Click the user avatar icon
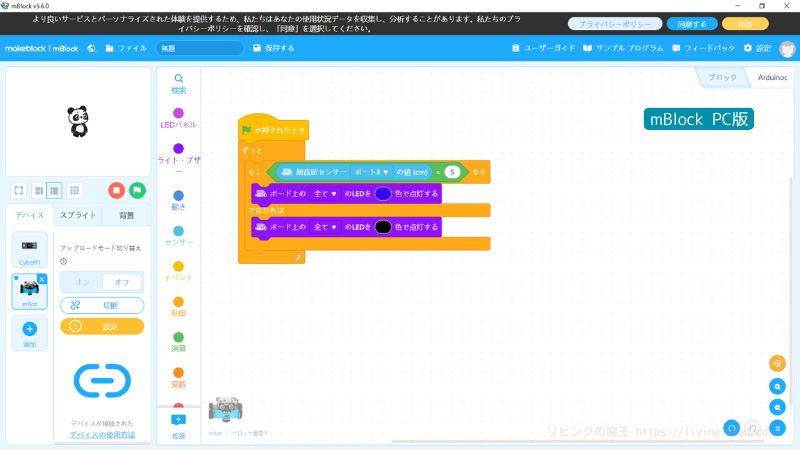Screen dimensions: 800x450 pos(787,49)
